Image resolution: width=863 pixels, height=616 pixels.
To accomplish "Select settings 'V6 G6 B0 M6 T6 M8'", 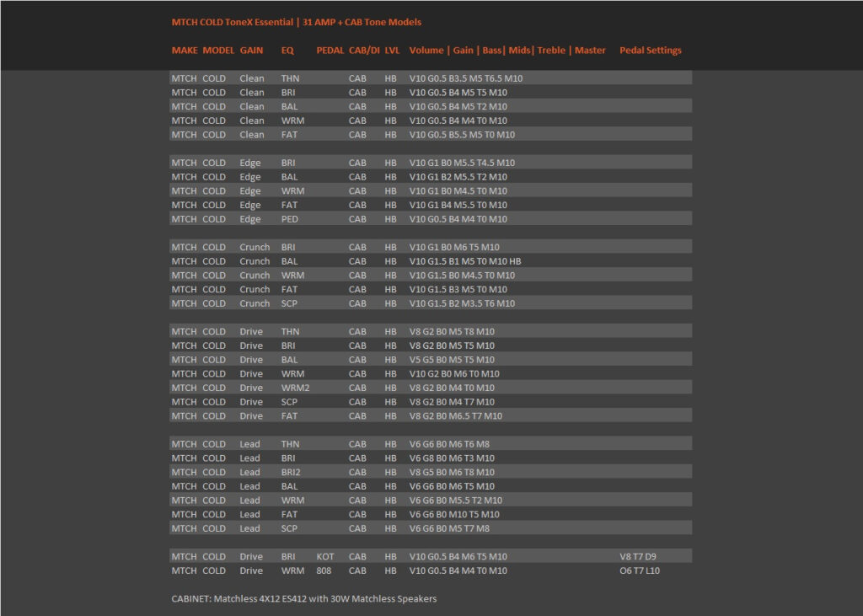I will (449, 444).
